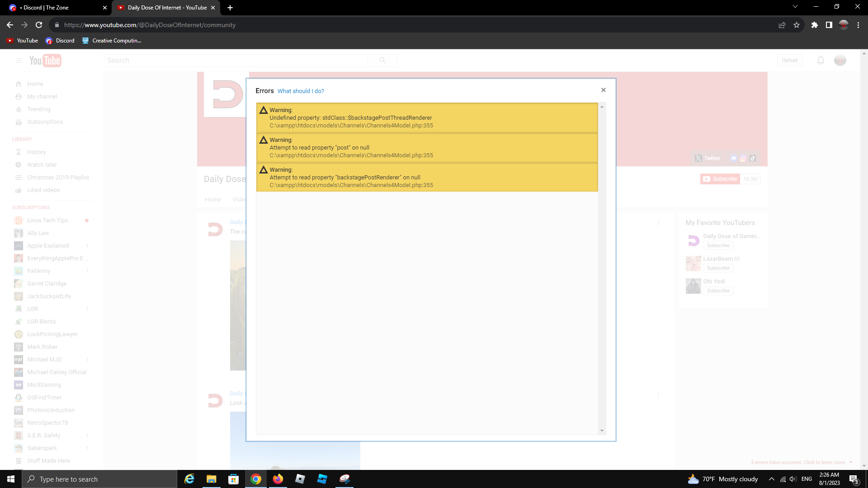
Task: Bookmark this page with the star icon
Action: (797, 25)
